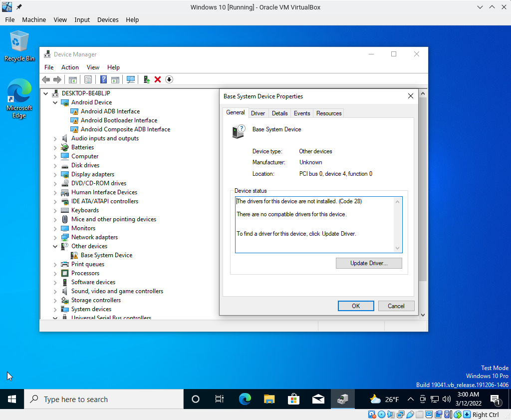Open the notification center icon

[496, 399]
